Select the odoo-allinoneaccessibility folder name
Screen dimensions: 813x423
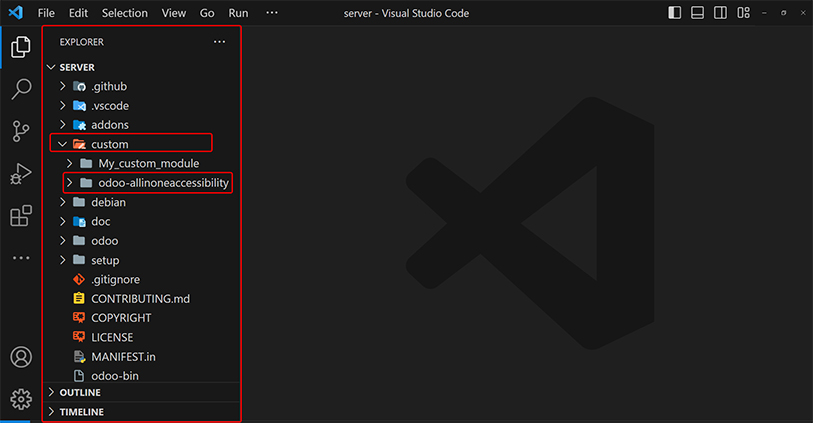coord(163,183)
